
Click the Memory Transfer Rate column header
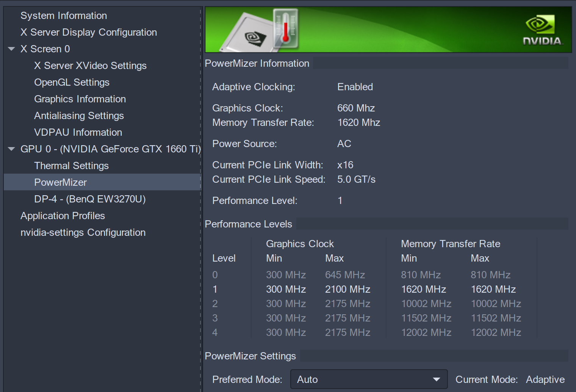451,244
